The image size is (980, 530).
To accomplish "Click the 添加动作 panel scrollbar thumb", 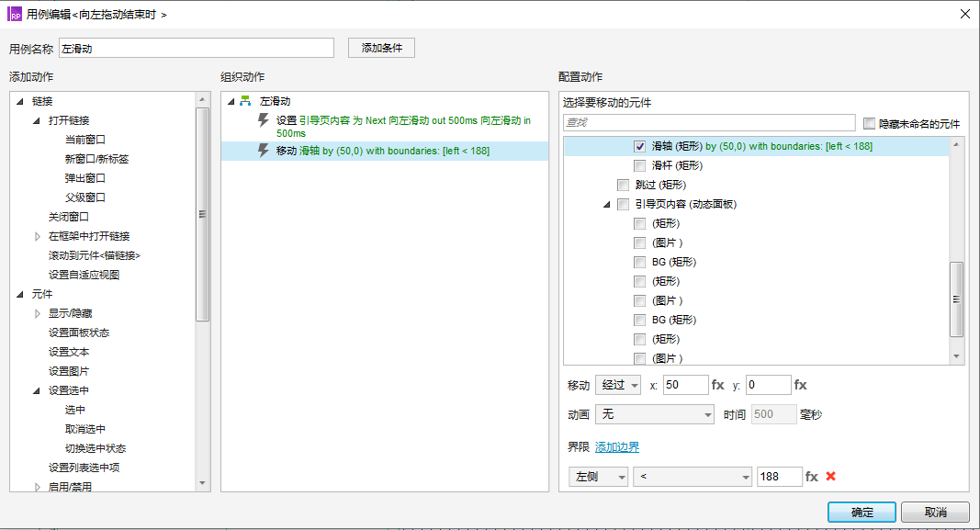I will (x=202, y=214).
